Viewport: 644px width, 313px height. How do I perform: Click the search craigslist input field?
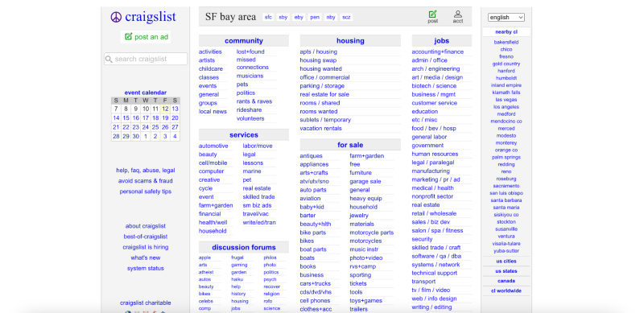(146, 59)
